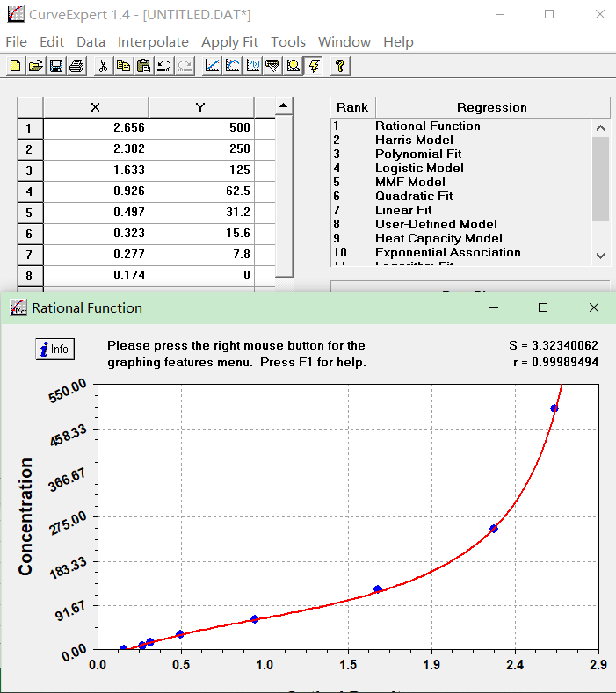Run CurveFinder with the lightning bolt icon
Viewport: 616px width, 693px height.
point(314,66)
